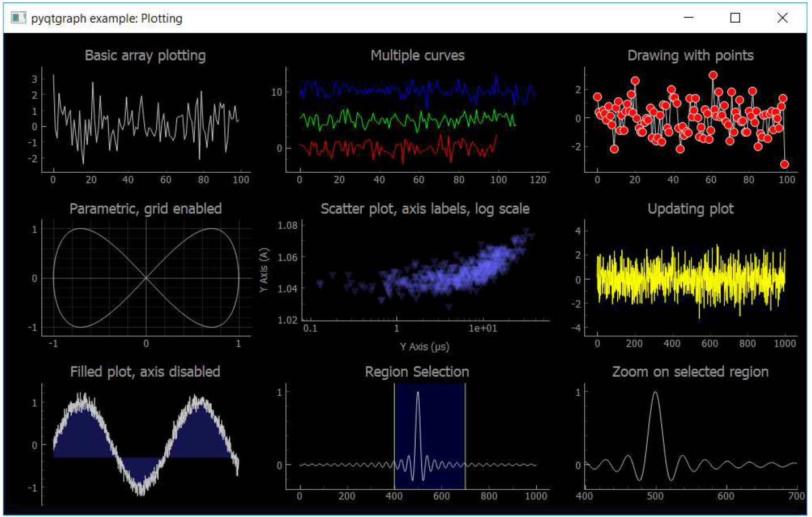This screenshot has width=812, height=517.
Task: Select "Scatter plot, axis labels, log scale" title
Action: (x=425, y=209)
